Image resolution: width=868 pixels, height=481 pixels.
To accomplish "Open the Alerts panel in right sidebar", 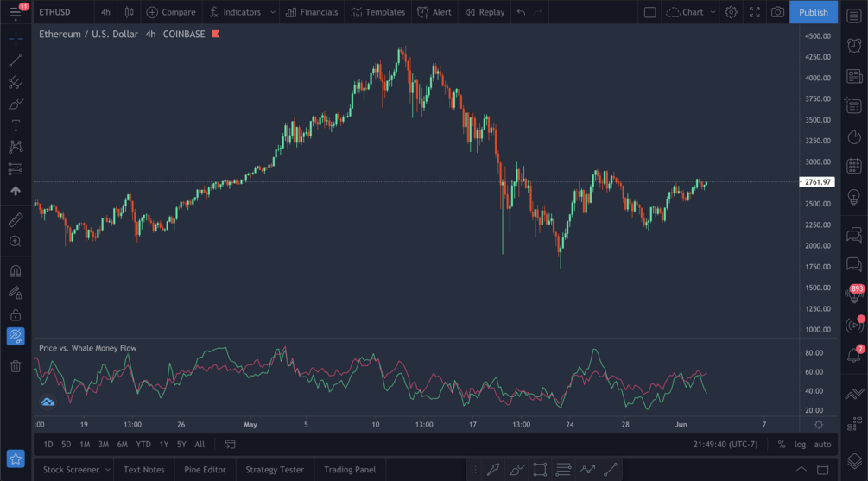I will point(854,45).
